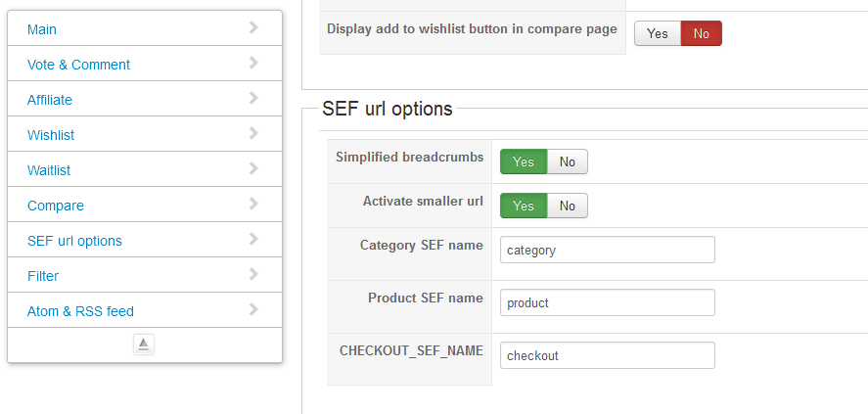Open the Vote & Comment menu item
Viewport: 868px width, 414px height.
[78, 65]
